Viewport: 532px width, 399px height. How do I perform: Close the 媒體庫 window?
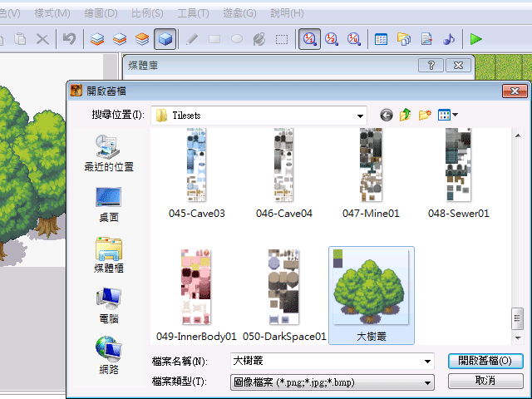tap(458, 65)
